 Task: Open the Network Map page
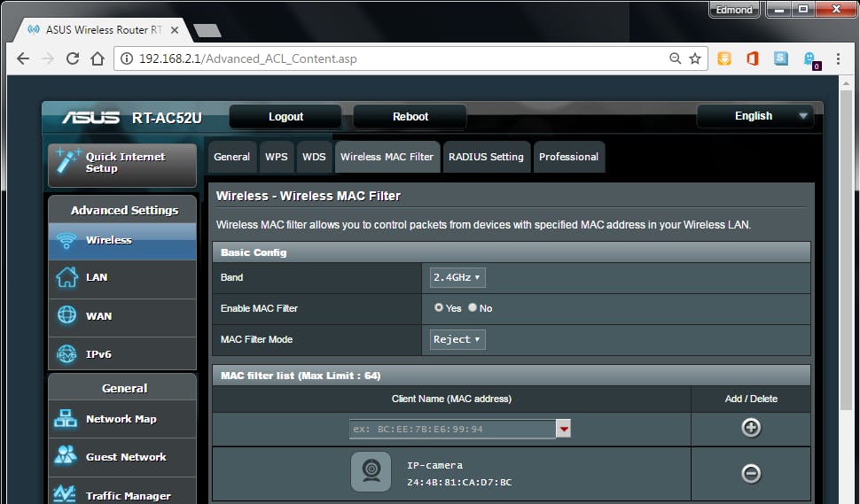pyautogui.click(x=122, y=419)
